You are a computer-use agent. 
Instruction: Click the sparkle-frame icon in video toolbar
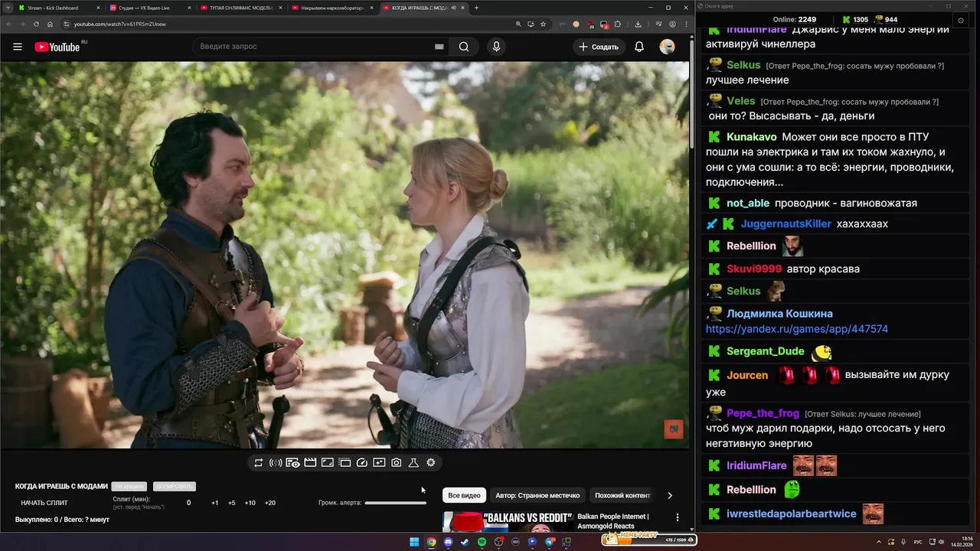[x=379, y=462]
